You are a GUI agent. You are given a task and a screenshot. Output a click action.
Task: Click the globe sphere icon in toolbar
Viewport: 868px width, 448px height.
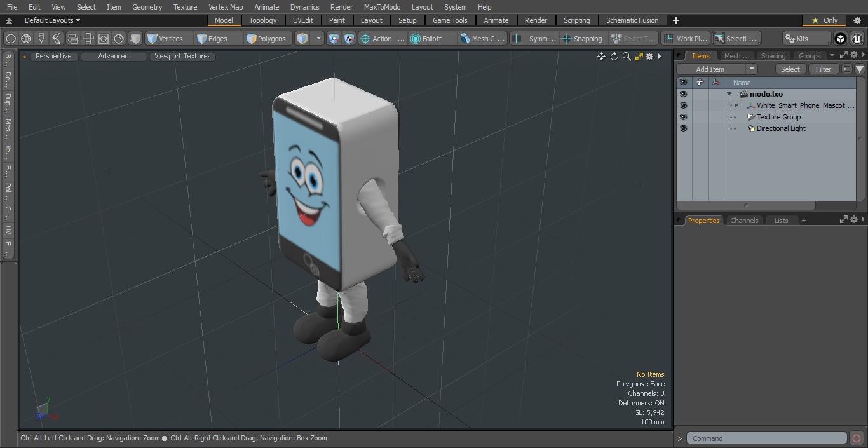pos(26,39)
